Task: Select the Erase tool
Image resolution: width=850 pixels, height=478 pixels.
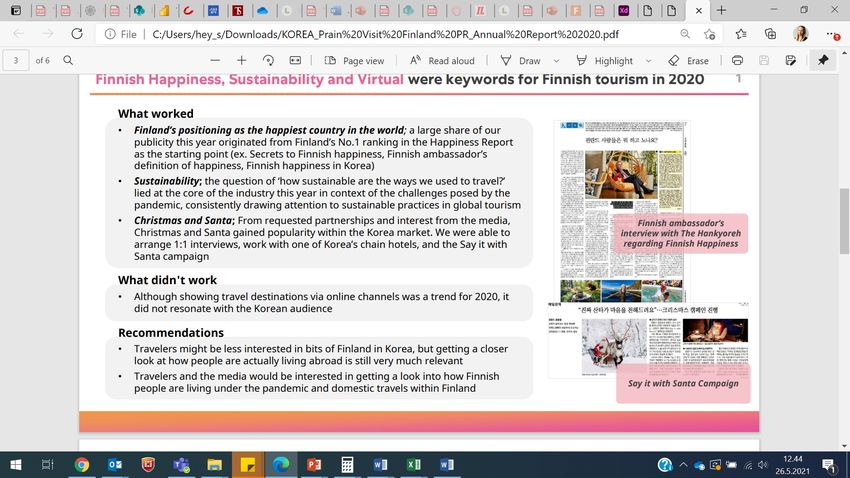Action: tap(688, 61)
